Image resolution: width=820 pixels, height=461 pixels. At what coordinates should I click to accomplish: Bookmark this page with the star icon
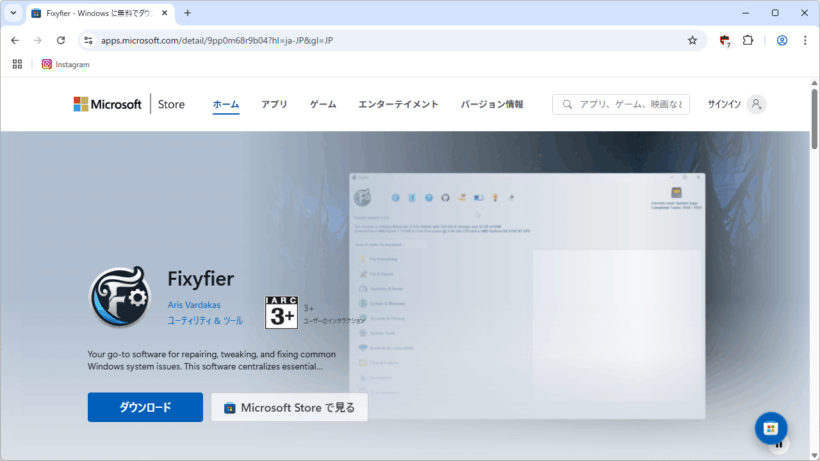click(692, 40)
